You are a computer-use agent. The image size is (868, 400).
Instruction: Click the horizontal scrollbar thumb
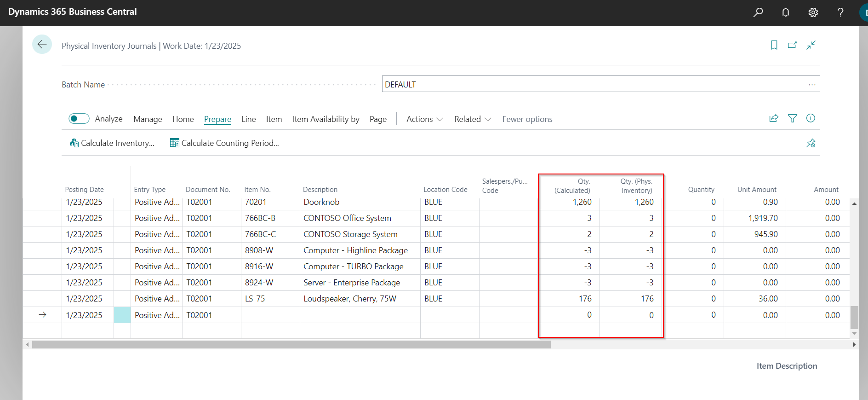point(291,344)
